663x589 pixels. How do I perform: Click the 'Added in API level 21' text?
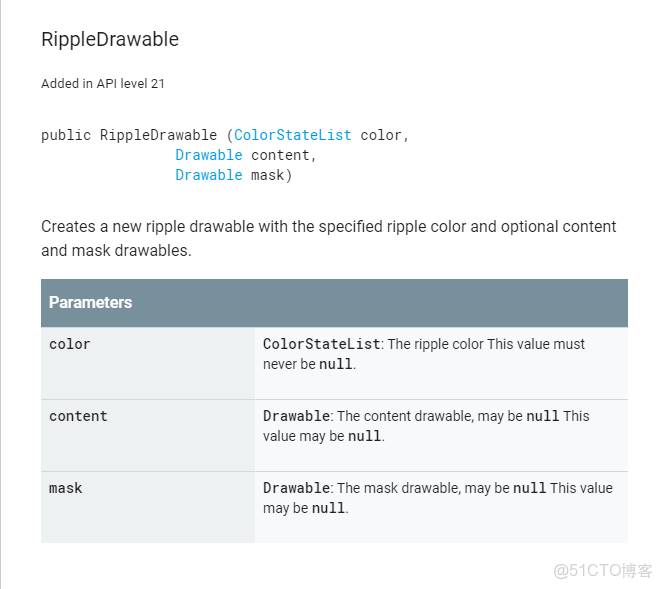(x=103, y=84)
